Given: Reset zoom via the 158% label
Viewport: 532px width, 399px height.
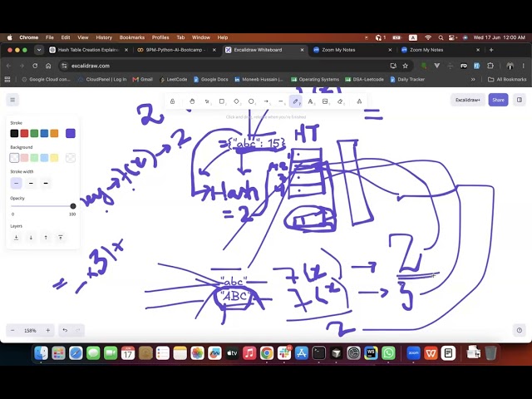Looking at the screenshot, I should click(30, 330).
